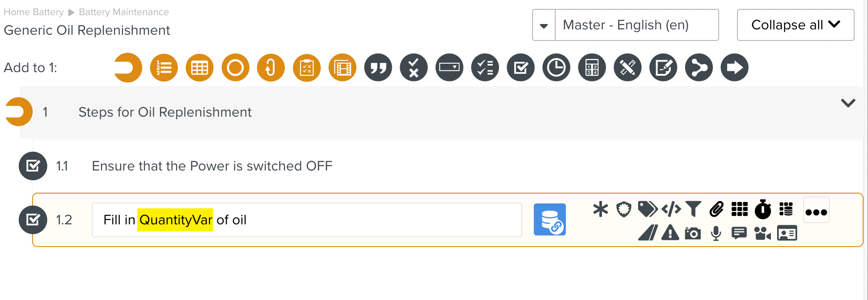
Task: Add a checkbox item from toolbar
Action: [520, 68]
